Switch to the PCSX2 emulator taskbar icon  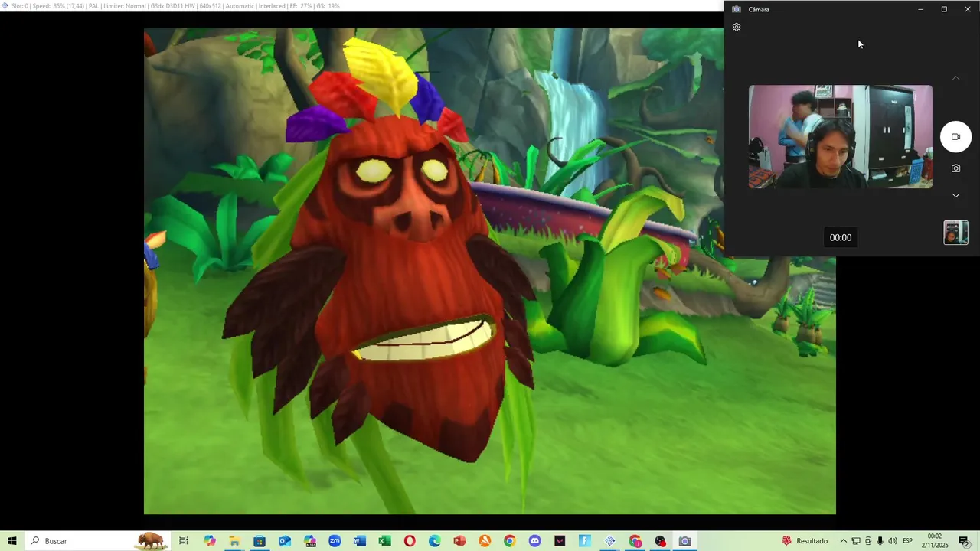pos(610,541)
